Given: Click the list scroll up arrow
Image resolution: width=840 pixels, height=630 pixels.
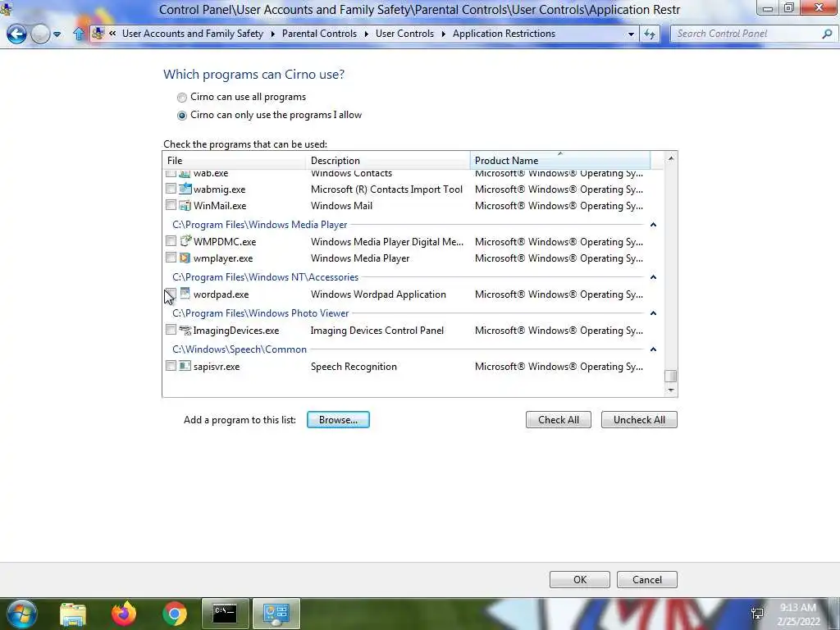Looking at the screenshot, I should [x=671, y=158].
